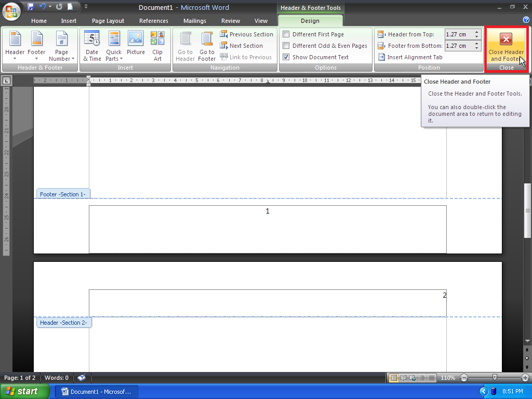Click Insert Alignment Tab
532x399 pixels.
point(410,57)
